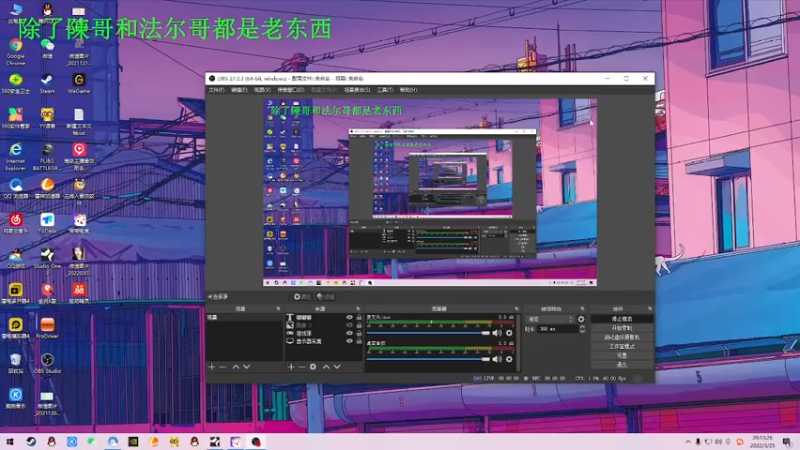Viewport: 800px width, 450px height.
Task: Move the selected source down
Action: 337,367
